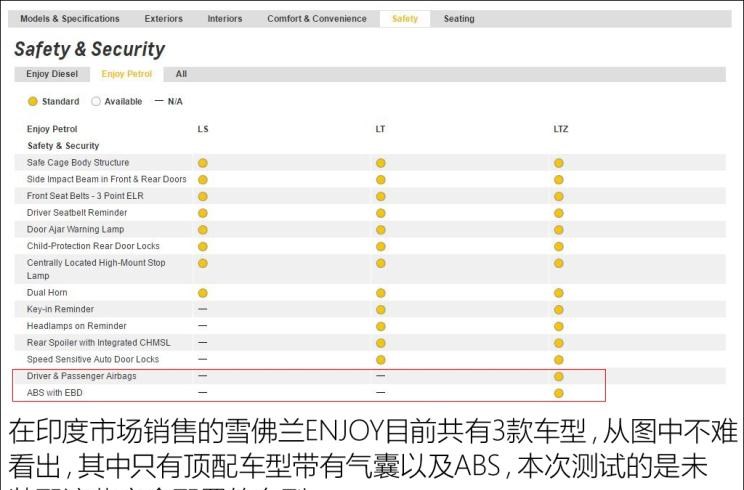Click the Enjoy Petrol table header label
Viewport: 744px width, 490px height.
click(52, 129)
